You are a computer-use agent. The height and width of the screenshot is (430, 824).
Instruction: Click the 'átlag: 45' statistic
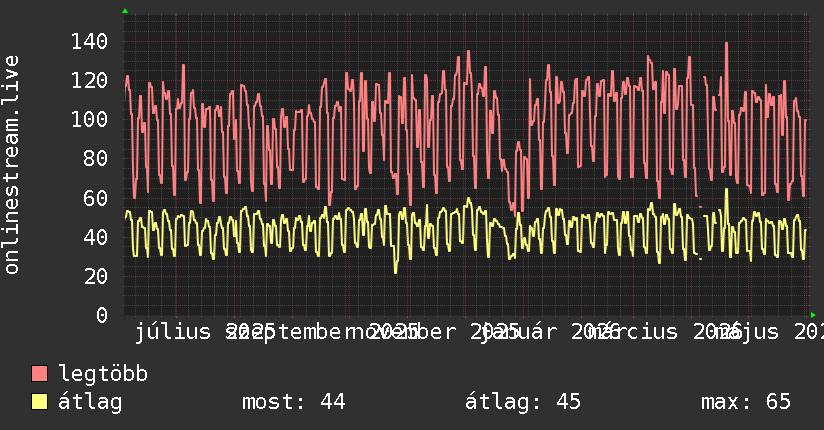coord(523,402)
